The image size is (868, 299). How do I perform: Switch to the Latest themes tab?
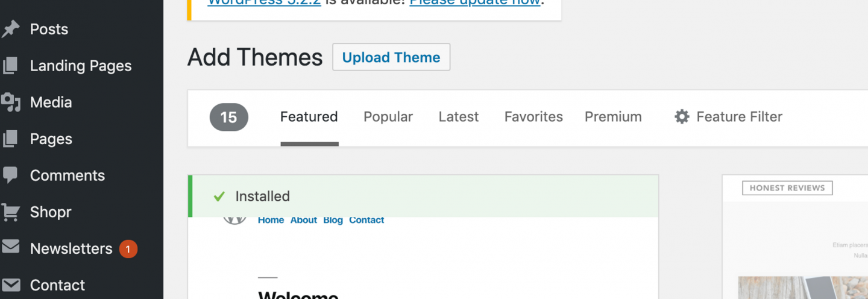coord(459,117)
